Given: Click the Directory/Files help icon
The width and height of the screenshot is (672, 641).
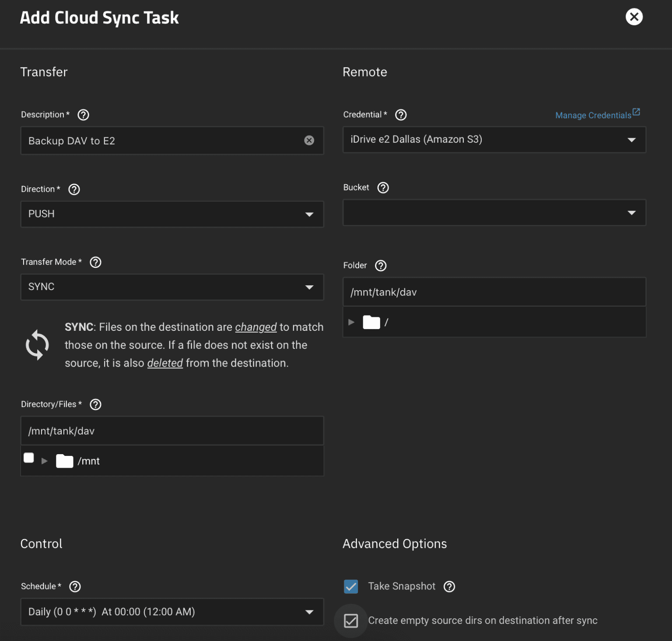Looking at the screenshot, I should (95, 404).
